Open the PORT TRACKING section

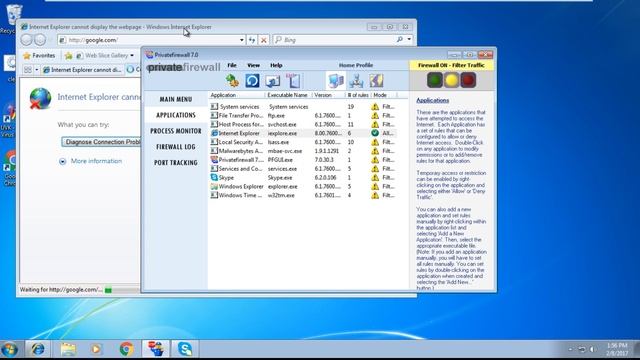point(176,162)
